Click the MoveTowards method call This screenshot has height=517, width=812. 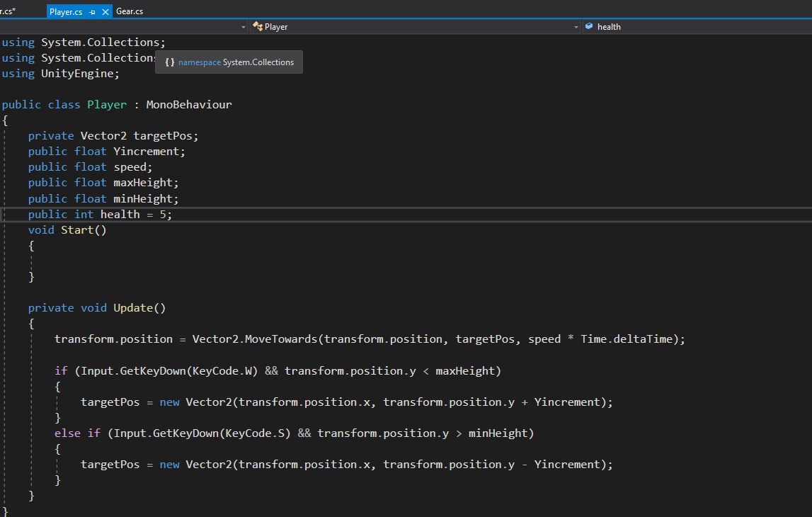point(281,339)
